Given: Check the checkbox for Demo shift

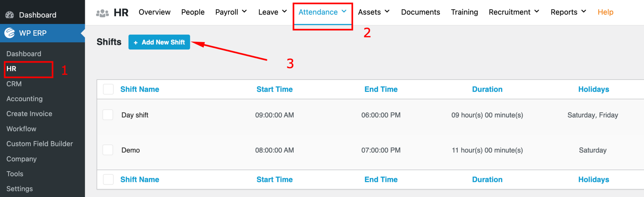Looking at the screenshot, I should pos(108,150).
